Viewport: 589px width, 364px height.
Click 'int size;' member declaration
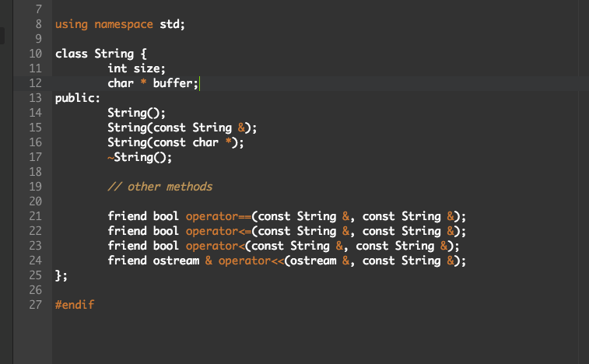pos(136,68)
